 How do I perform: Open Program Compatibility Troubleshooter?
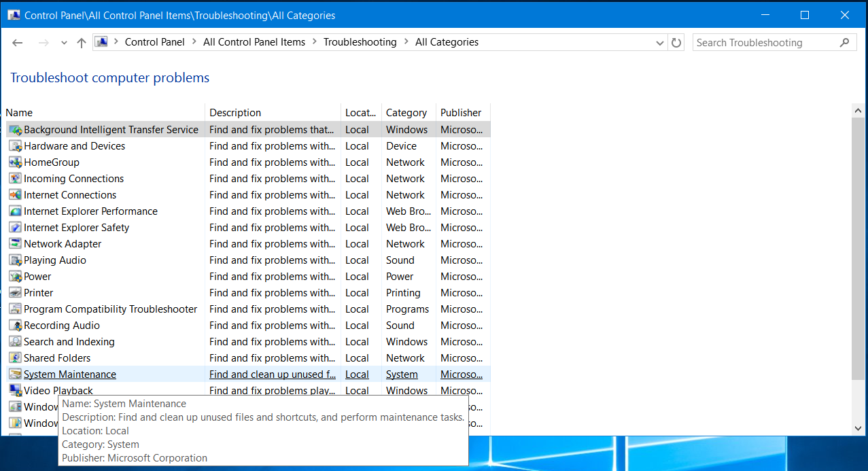tap(110, 309)
